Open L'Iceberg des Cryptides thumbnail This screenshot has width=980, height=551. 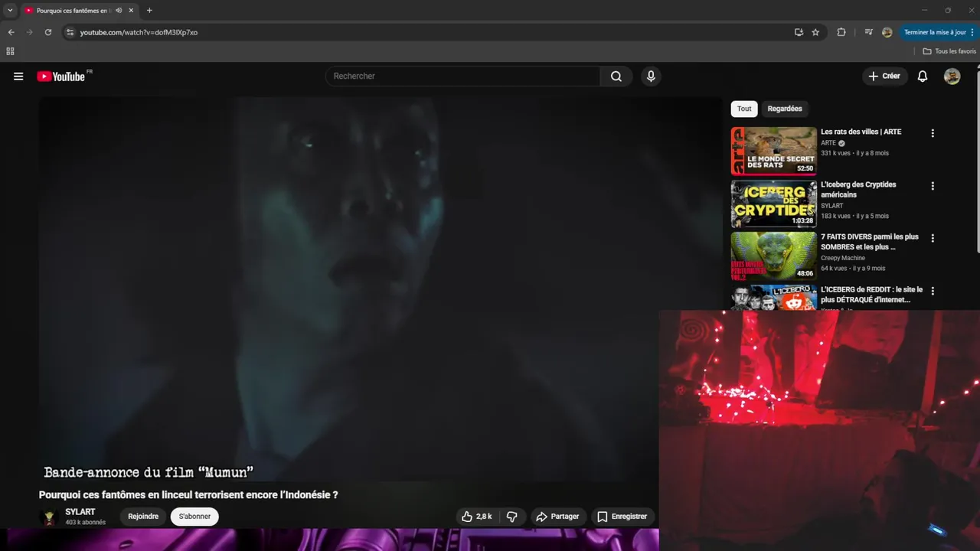coord(773,204)
